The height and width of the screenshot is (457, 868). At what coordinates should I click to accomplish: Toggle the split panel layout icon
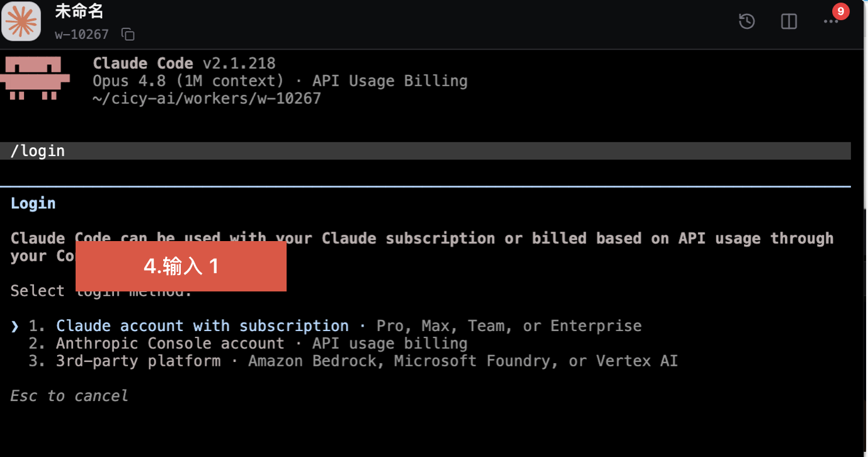point(789,21)
